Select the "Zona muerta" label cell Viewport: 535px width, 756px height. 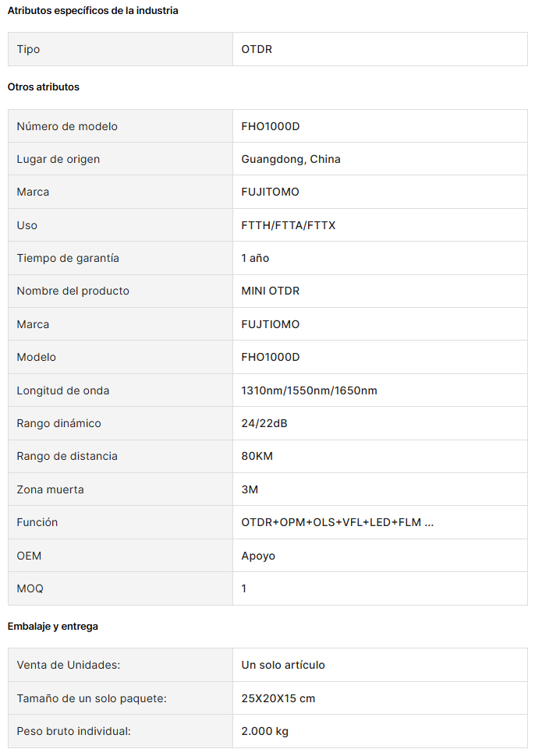pos(50,489)
